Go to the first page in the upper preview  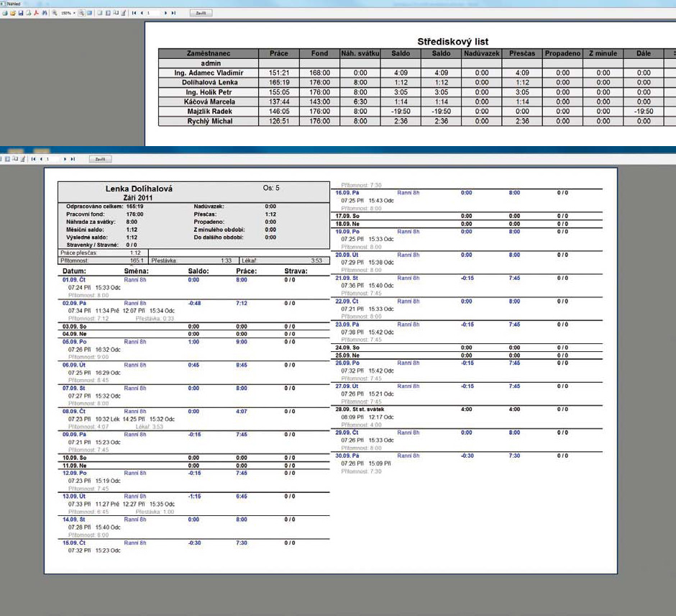[134, 13]
